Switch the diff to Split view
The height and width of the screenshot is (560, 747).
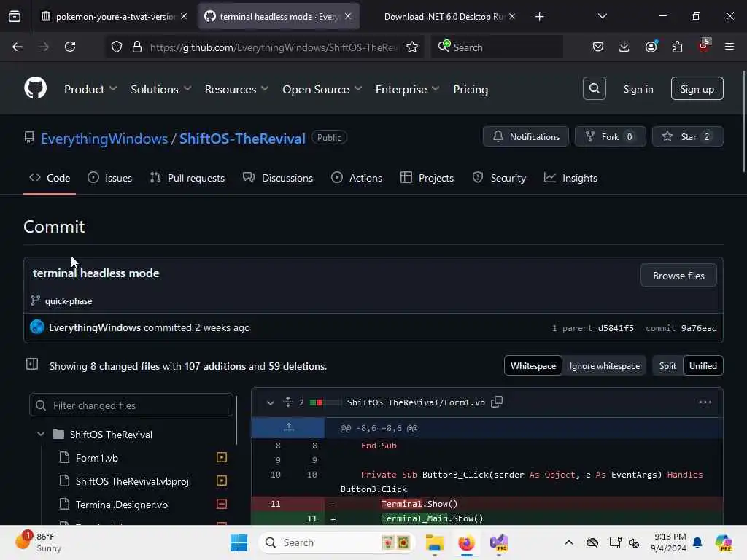tap(667, 366)
